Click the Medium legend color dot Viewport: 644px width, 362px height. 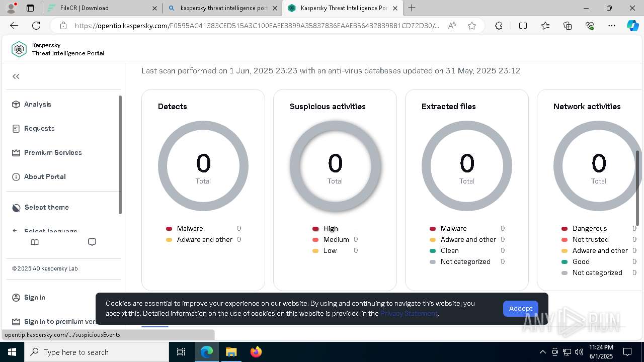315,240
